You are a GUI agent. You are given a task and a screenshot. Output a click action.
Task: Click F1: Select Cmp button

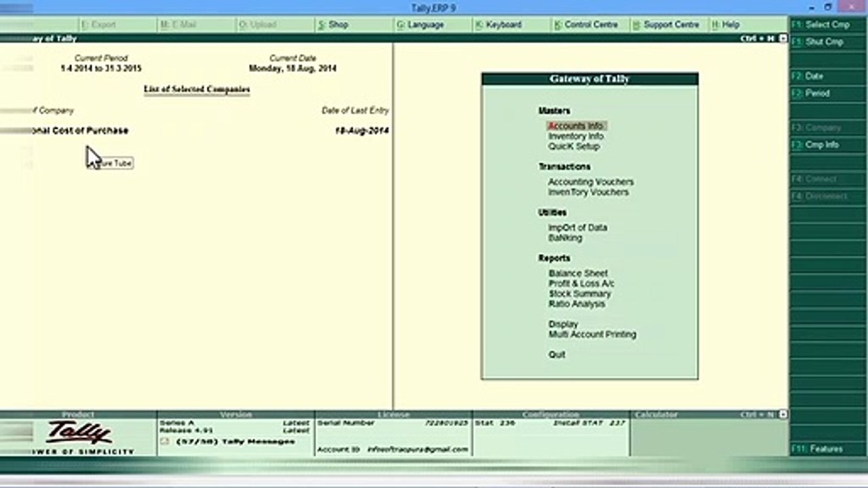click(827, 24)
